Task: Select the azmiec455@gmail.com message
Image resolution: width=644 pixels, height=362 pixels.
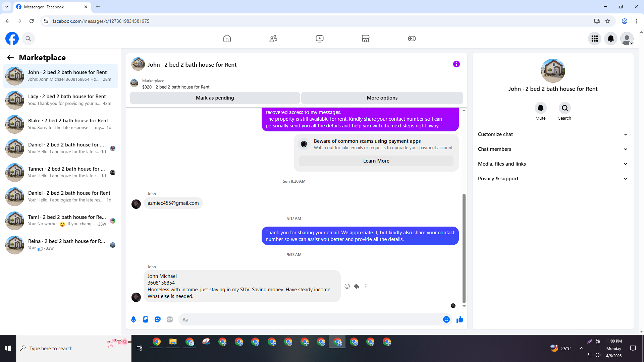Action: point(173,203)
